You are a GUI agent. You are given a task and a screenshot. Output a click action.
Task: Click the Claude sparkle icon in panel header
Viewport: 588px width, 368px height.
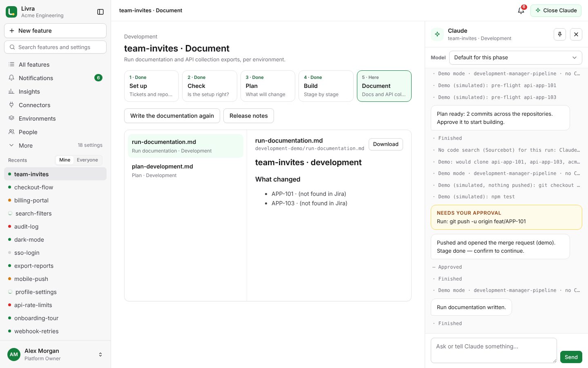(437, 34)
